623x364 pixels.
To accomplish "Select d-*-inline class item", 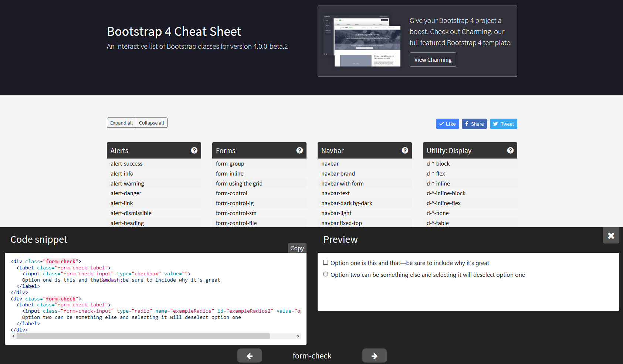I will [x=470, y=183].
